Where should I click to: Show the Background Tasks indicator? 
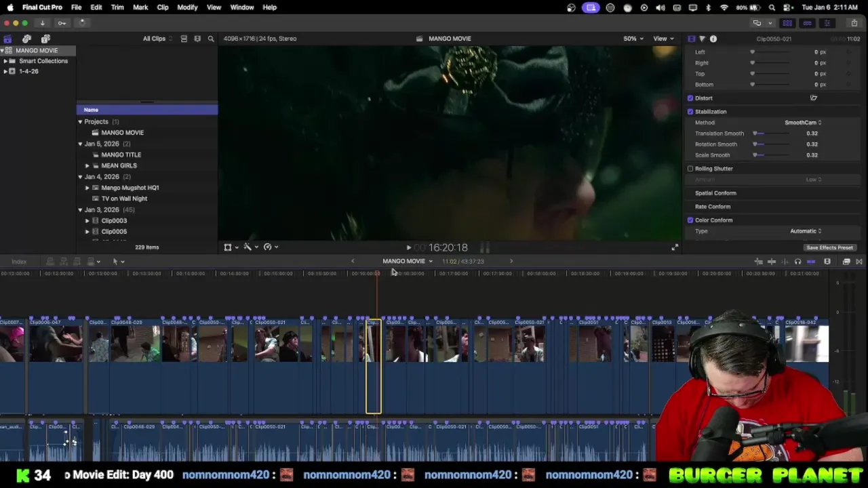point(82,23)
